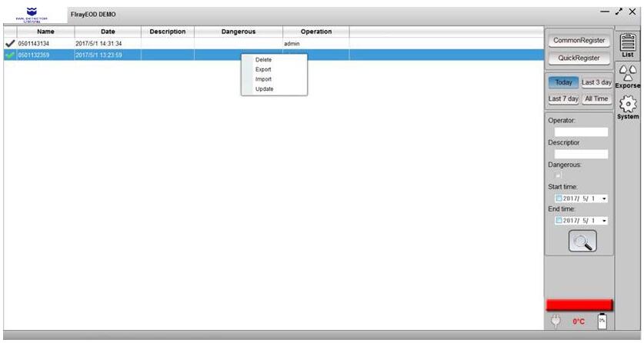Expand the Start time date dropdown

(x=605, y=198)
